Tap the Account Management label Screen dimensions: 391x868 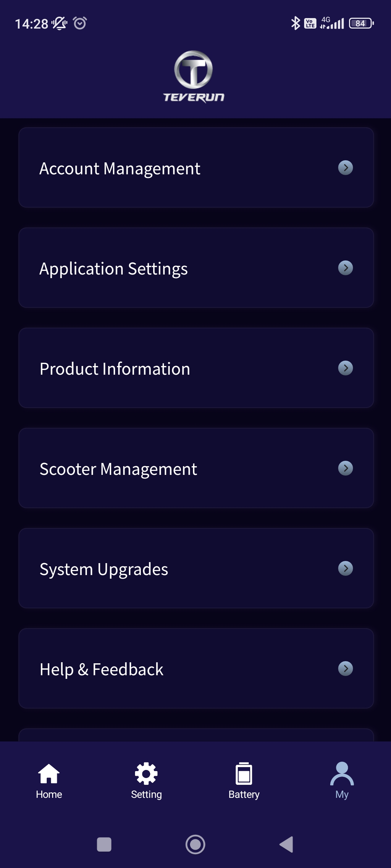(120, 169)
